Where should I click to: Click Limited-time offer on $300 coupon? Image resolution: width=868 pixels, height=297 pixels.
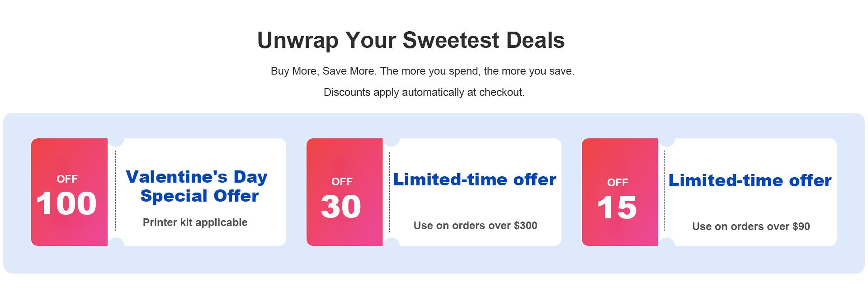click(x=475, y=179)
